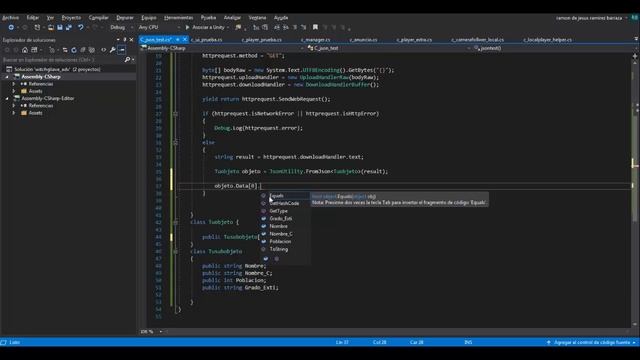This screenshot has width=640, height=360.
Task: Click the Save file icon
Action: tap(60, 27)
